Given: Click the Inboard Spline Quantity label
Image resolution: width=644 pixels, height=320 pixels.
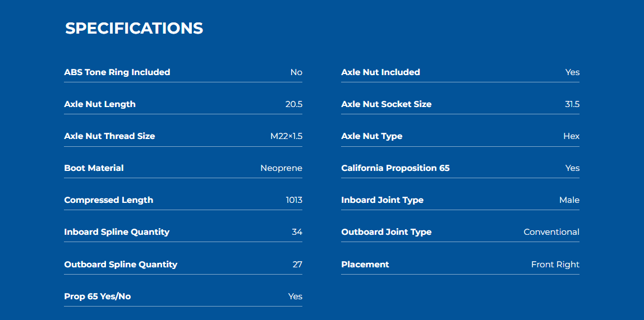Looking at the screenshot, I should [x=117, y=232].
